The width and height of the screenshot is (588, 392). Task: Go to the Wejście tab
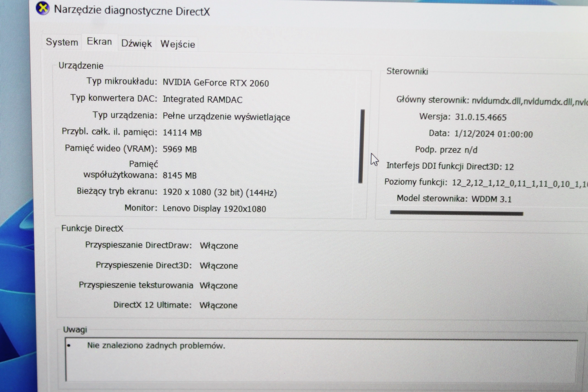click(178, 44)
